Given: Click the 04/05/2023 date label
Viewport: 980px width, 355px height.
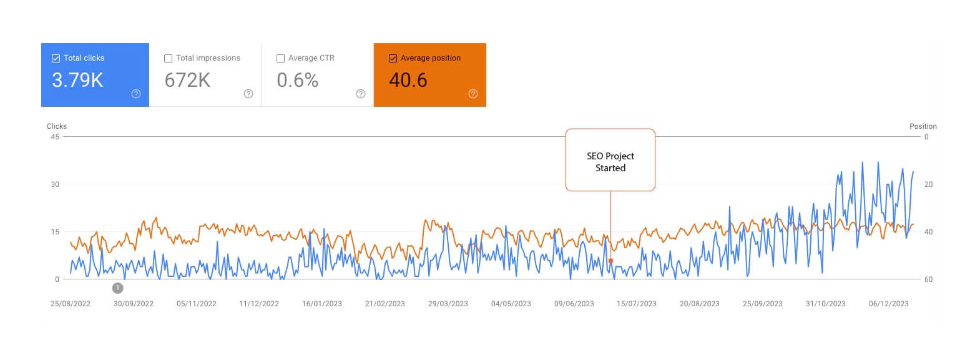Looking at the screenshot, I should click(511, 304).
